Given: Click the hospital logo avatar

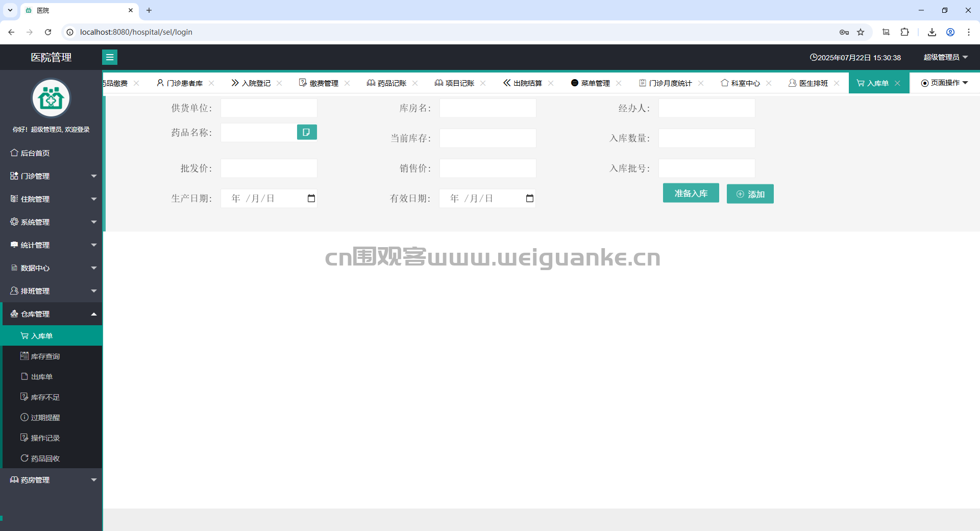Looking at the screenshot, I should (x=51, y=98).
